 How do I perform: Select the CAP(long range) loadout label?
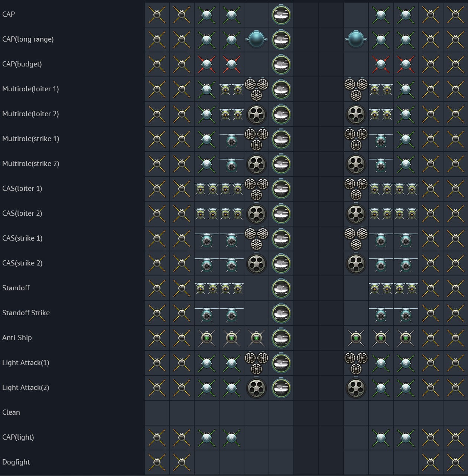point(28,39)
